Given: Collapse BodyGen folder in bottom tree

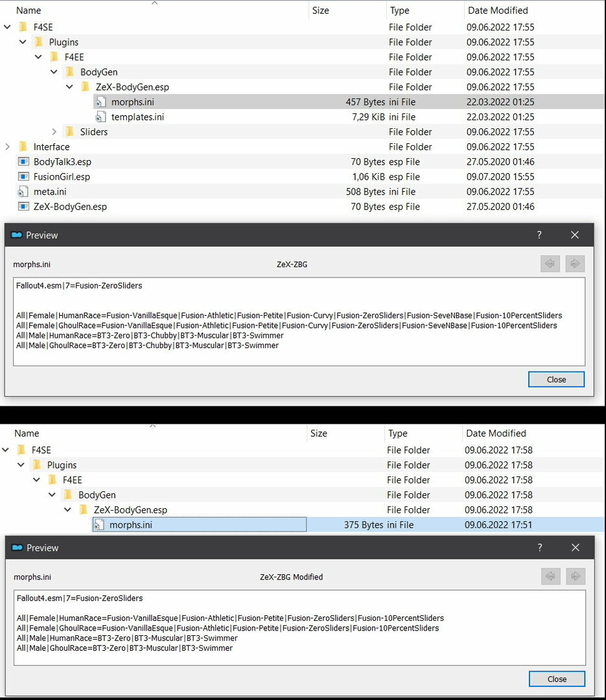Looking at the screenshot, I should 52,495.
